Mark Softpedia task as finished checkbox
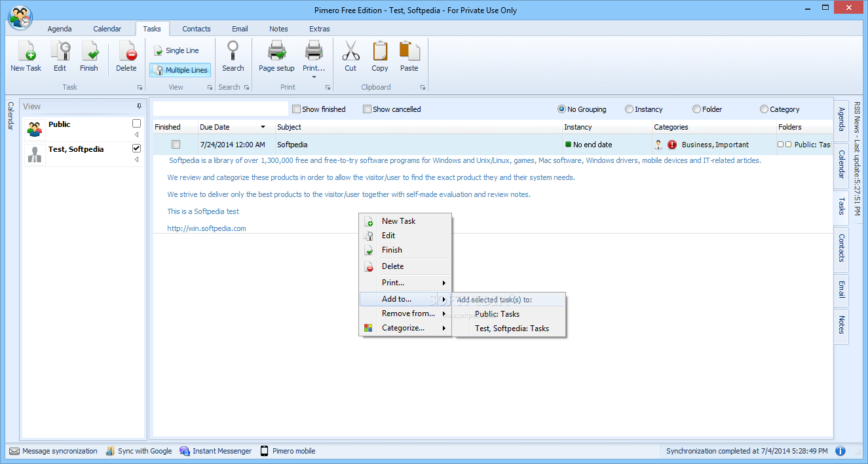Screen dimensions: 868x464 176,145
